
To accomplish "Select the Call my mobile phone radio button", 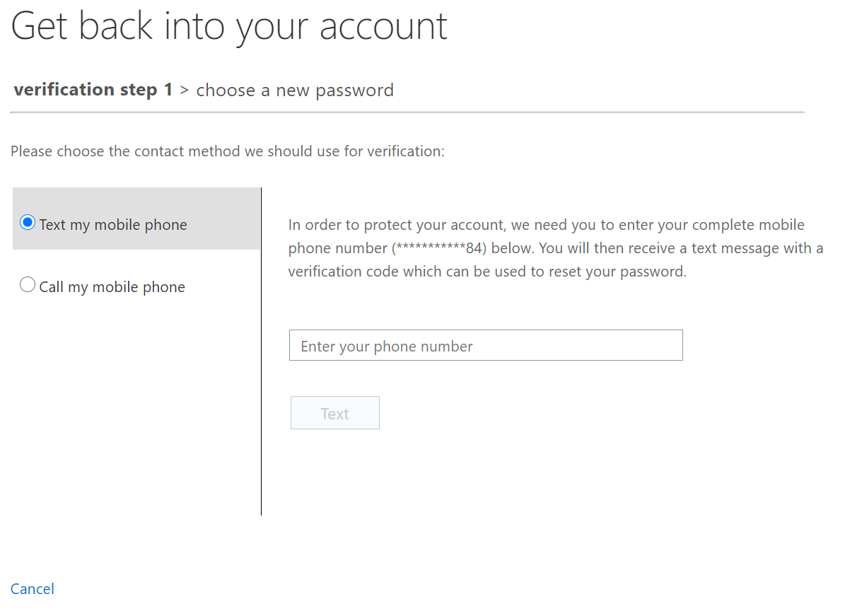I will [28, 284].
